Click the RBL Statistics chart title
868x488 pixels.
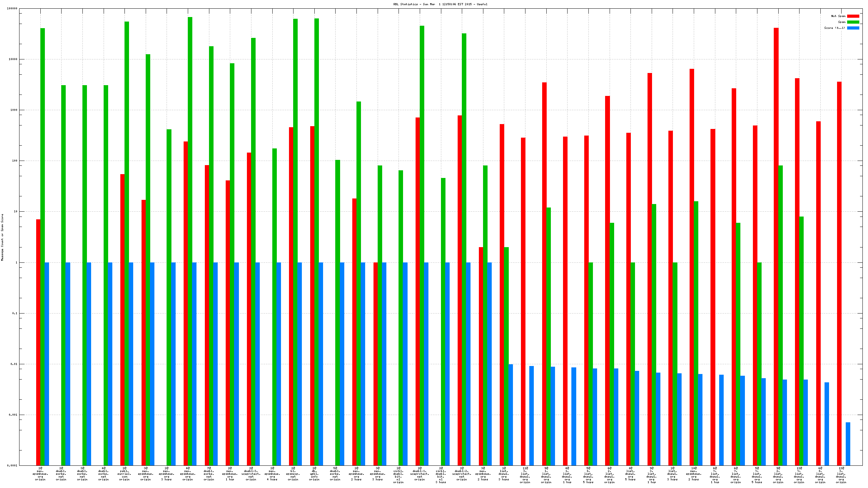click(440, 4)
